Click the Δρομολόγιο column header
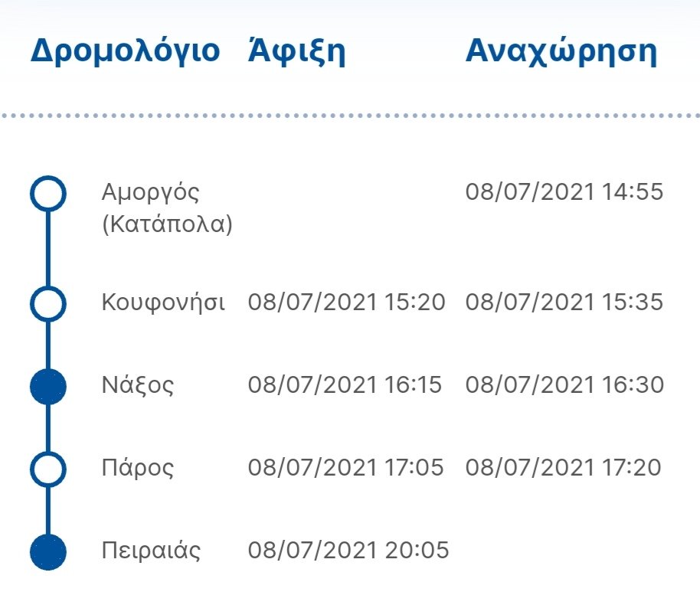The width and height of the screenshot is (700, 605). click(126, 52)
